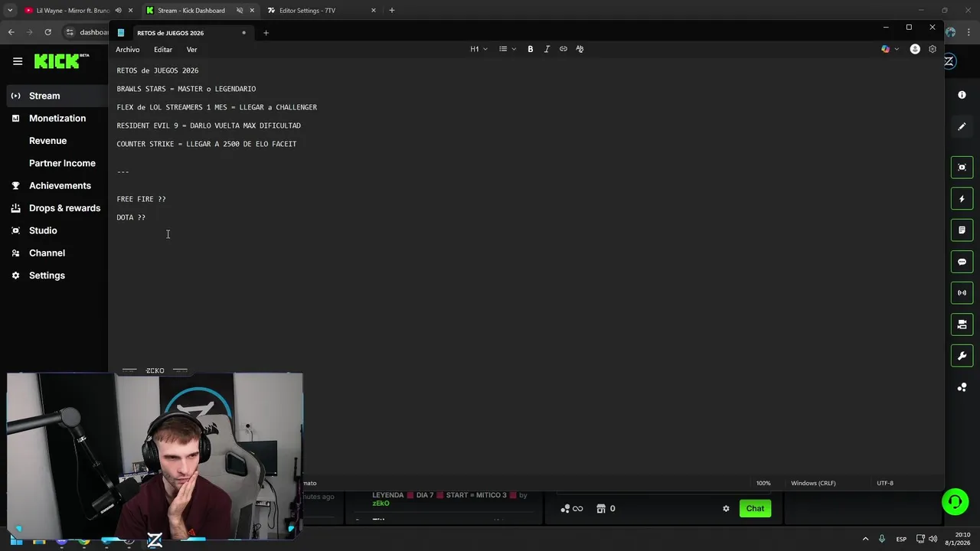Clear formatting with Notepad toolbar icon
Screen dimensions: 980x551
tap(580, 49)
